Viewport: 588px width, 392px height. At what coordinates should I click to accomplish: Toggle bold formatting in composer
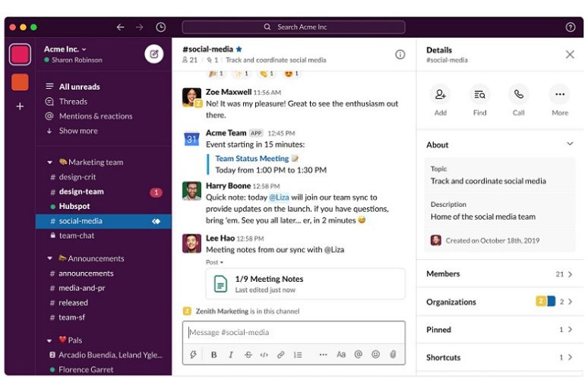coord(214,354)
